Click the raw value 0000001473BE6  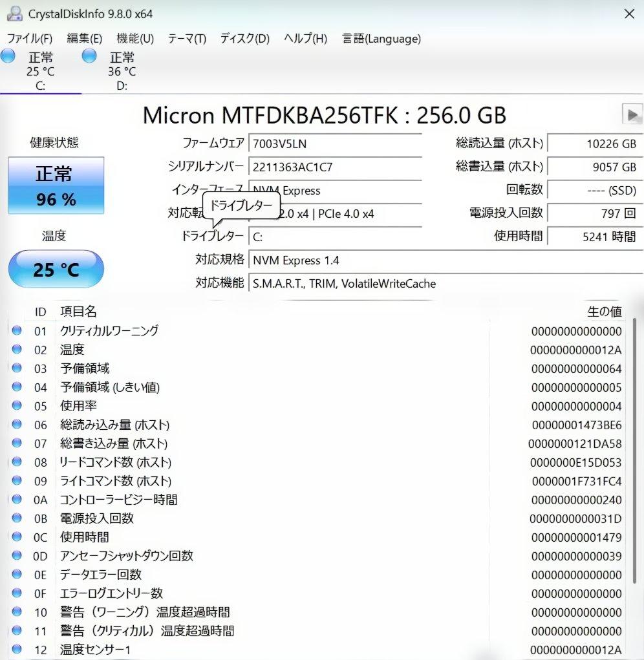[577, 425]
